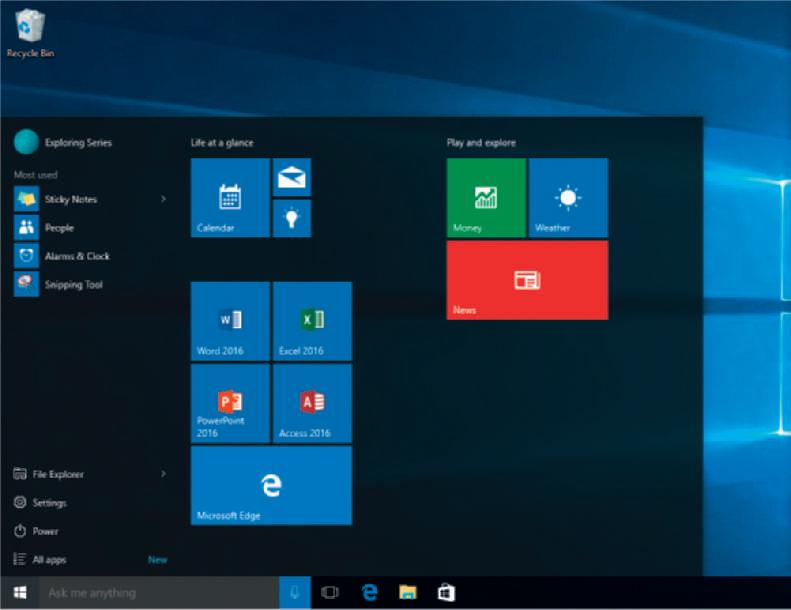Activate the Cortana microphone icon
Screen dimensions: 791x610
pos(295,592)
